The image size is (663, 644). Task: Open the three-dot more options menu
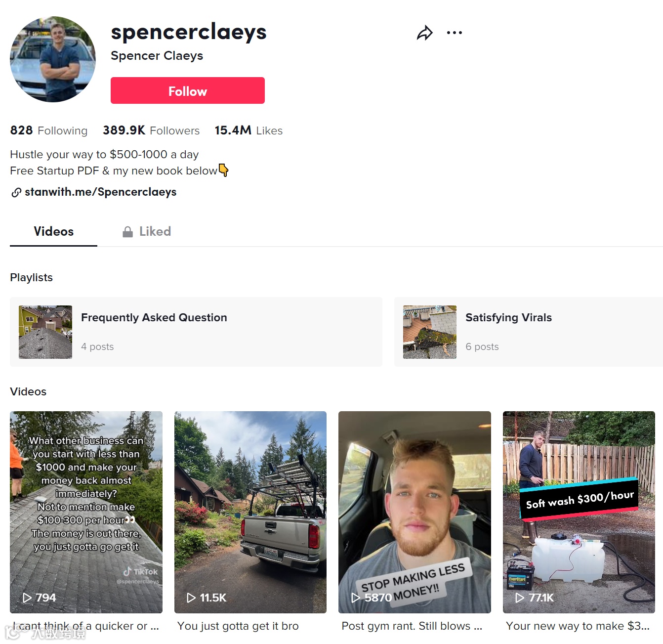coord(454,33)
